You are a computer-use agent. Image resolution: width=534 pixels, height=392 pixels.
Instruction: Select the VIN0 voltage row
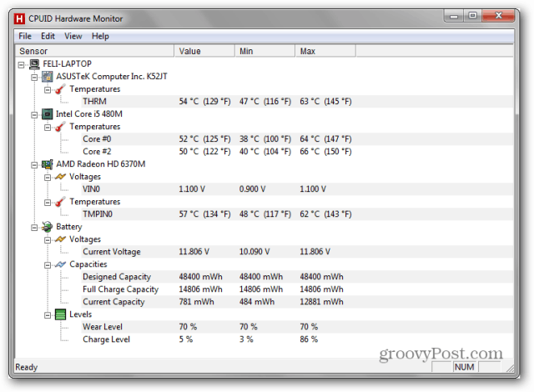tap(297, 188)
